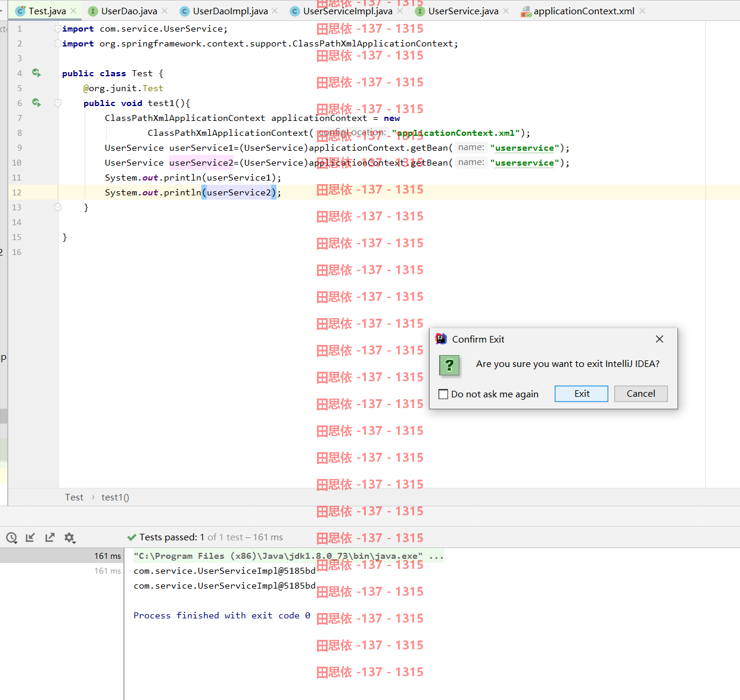Click "public class Test" declaration
Image resolution: width=740 pixels, height=700 pixels.
[x=107, y=73]
